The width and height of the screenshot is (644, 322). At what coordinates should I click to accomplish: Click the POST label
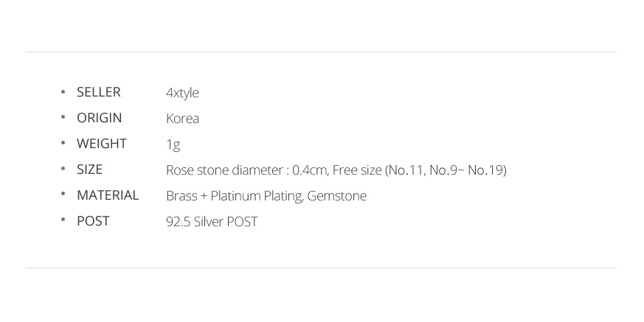(x=93, y=221)
